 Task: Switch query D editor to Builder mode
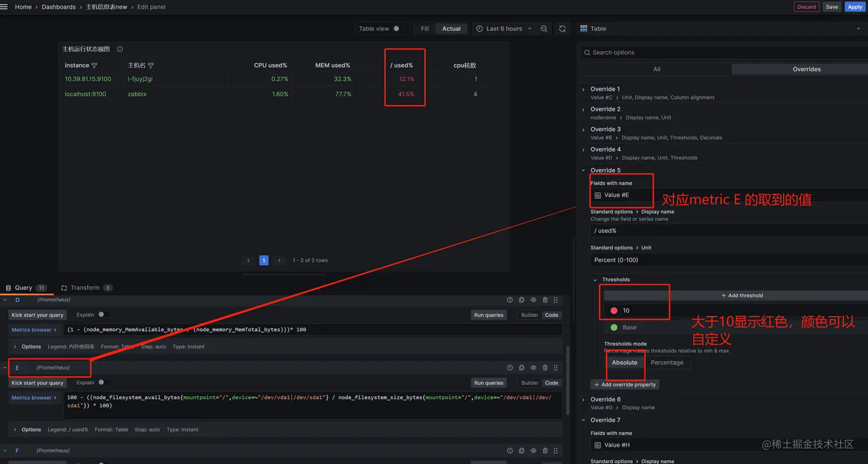click(530, 315)
